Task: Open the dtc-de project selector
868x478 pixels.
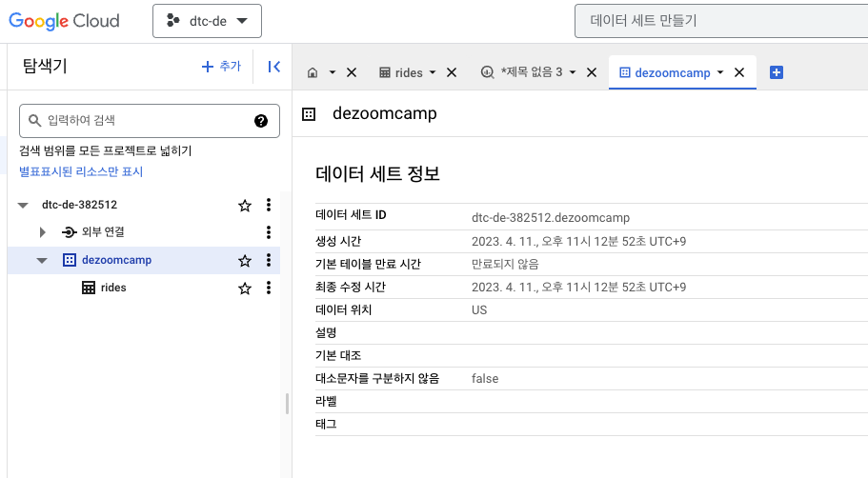Action: click(x=207, y=21)
